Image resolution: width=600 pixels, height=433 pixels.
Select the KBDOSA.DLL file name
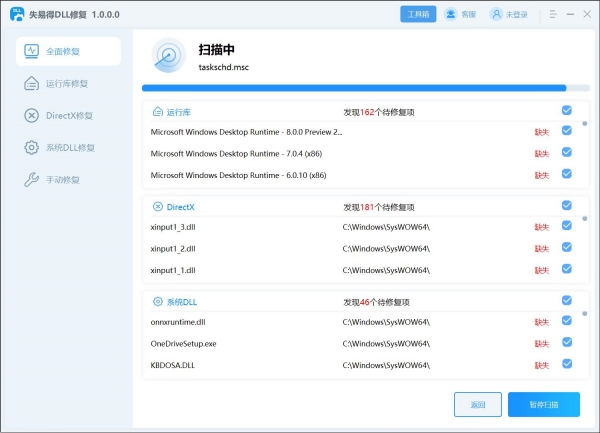pyautogui.click(x=173, y=365)
